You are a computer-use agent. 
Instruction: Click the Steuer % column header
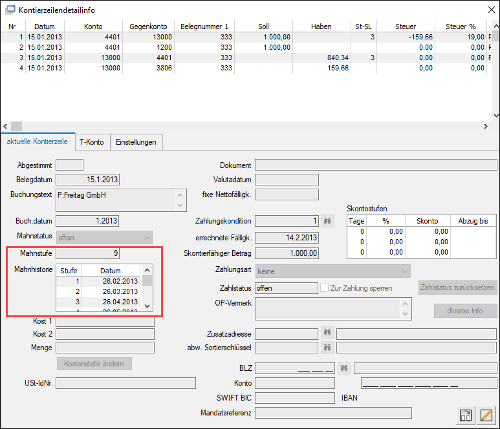460,26
